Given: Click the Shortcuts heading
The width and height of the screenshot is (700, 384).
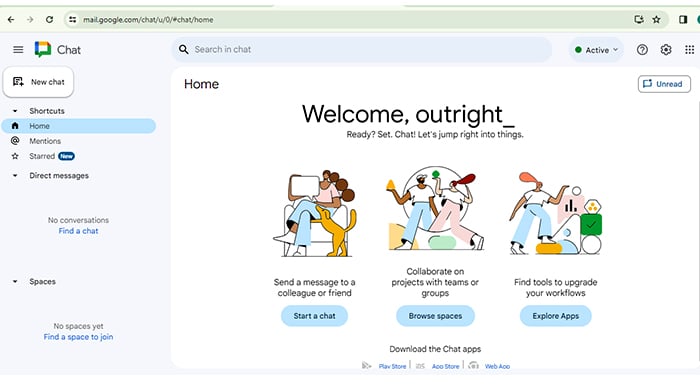Looking at the screenshot, I should (x=47, y=111).
